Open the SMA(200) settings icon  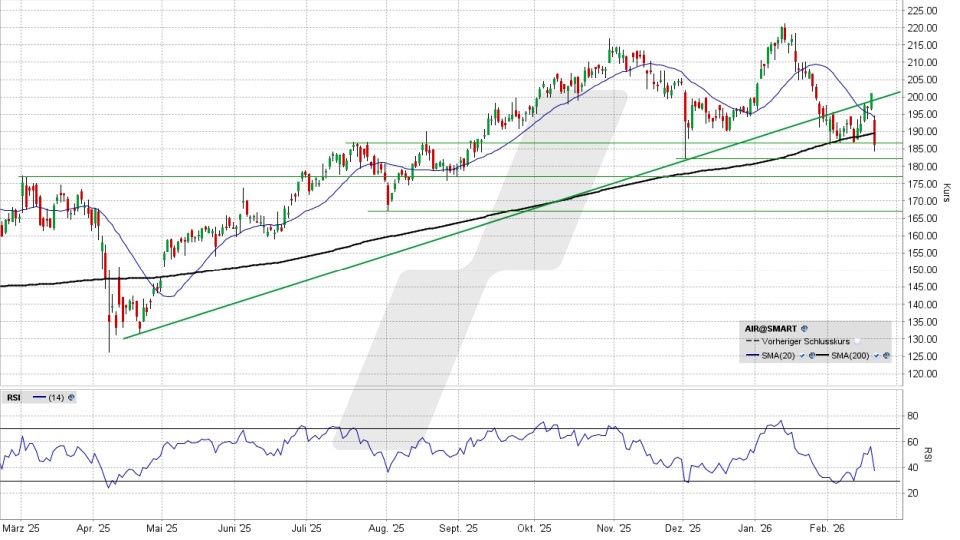click(886, 355)
